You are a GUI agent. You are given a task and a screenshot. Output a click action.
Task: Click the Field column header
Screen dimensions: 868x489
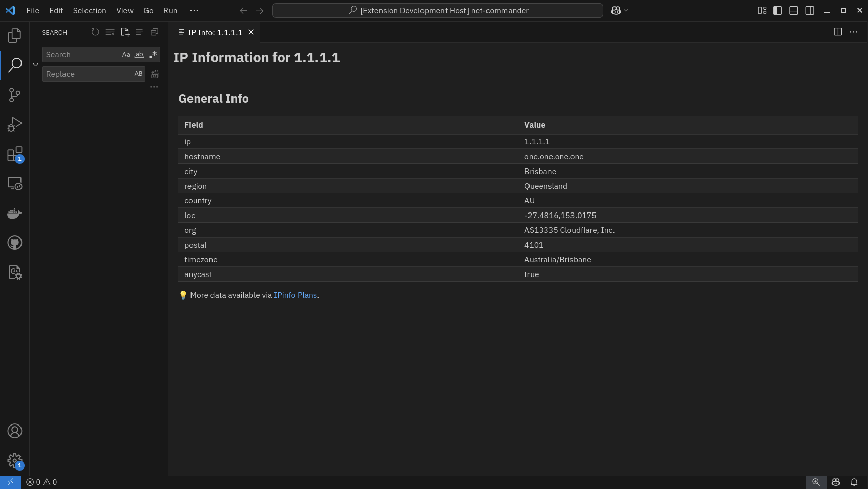click(194, 125)
